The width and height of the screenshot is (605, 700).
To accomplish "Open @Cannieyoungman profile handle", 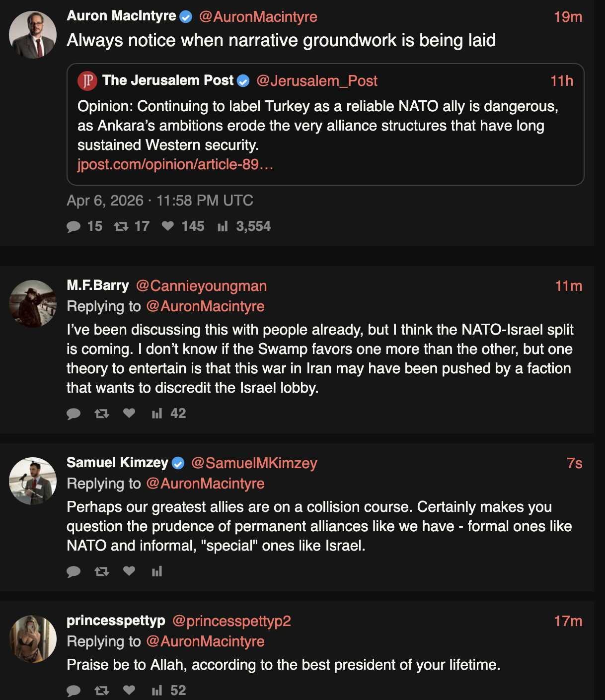I will [201, 286].
